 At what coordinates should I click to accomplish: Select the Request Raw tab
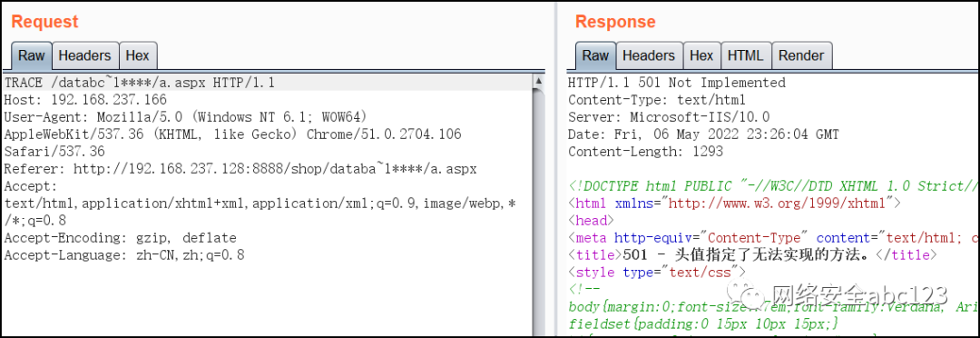pos(31,55)
